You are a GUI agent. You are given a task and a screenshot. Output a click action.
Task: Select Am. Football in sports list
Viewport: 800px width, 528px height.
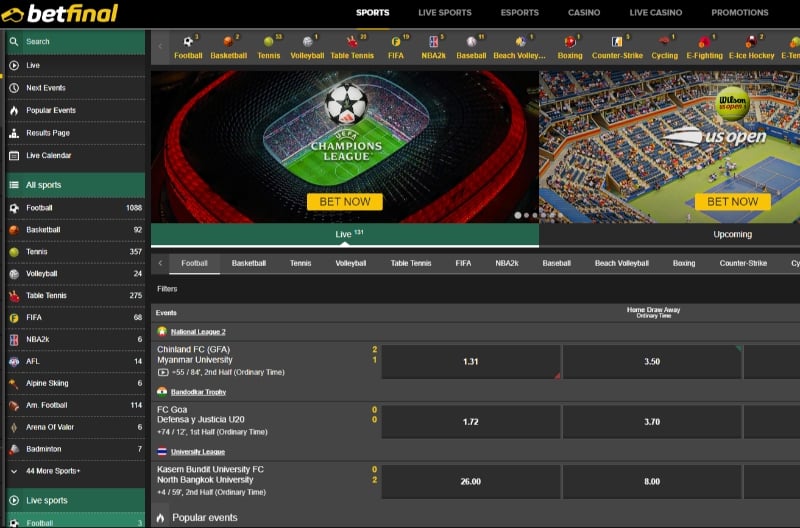76,405
